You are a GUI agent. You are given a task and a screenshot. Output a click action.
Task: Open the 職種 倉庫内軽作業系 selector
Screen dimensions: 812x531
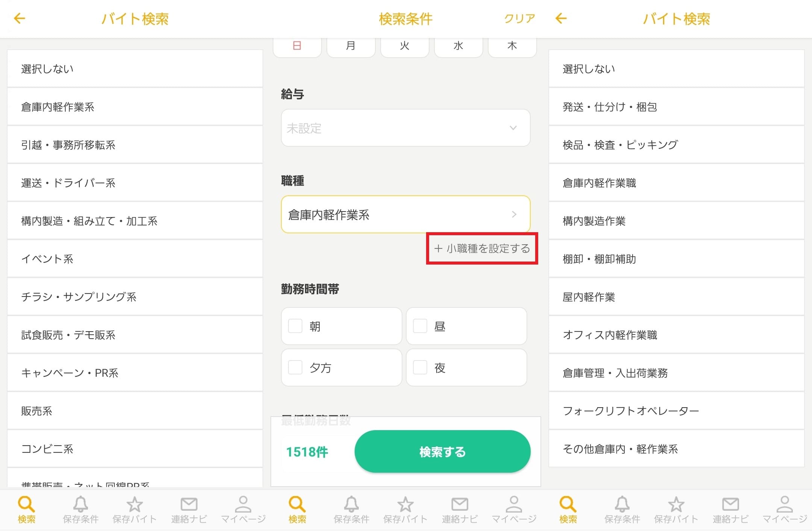[405, 215]
